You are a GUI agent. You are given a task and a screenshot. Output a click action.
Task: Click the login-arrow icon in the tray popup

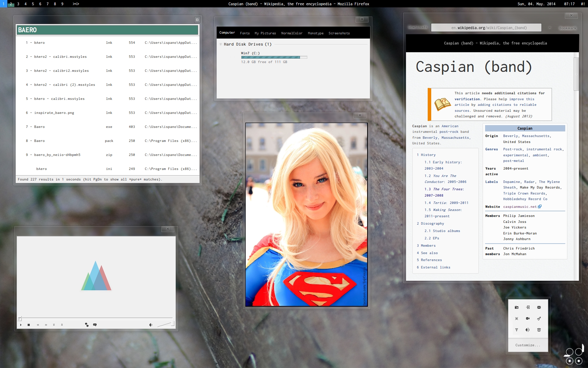pyautogui.click(x=528, y=307)
